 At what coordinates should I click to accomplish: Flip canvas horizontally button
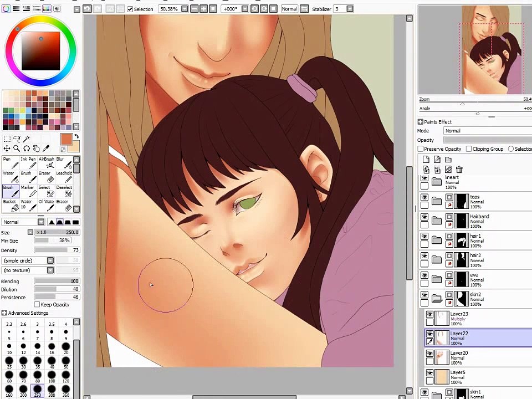point(304,9)
